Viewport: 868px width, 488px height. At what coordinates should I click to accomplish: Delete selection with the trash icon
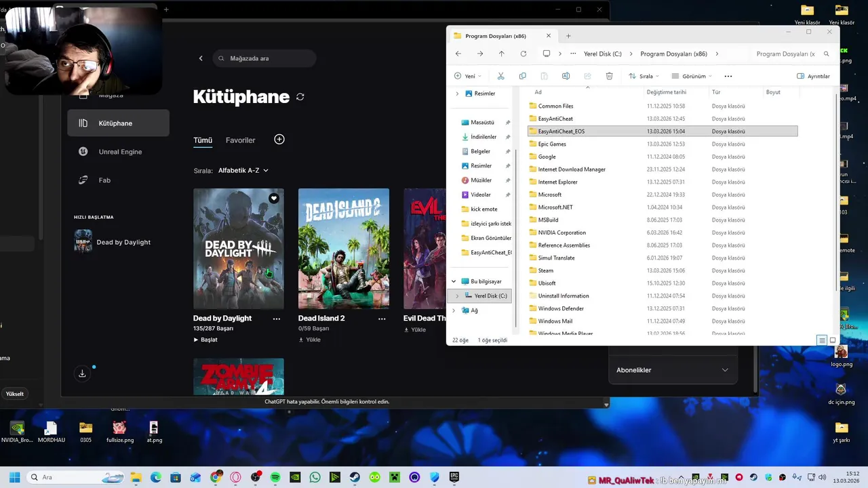[x=609, y=76]
